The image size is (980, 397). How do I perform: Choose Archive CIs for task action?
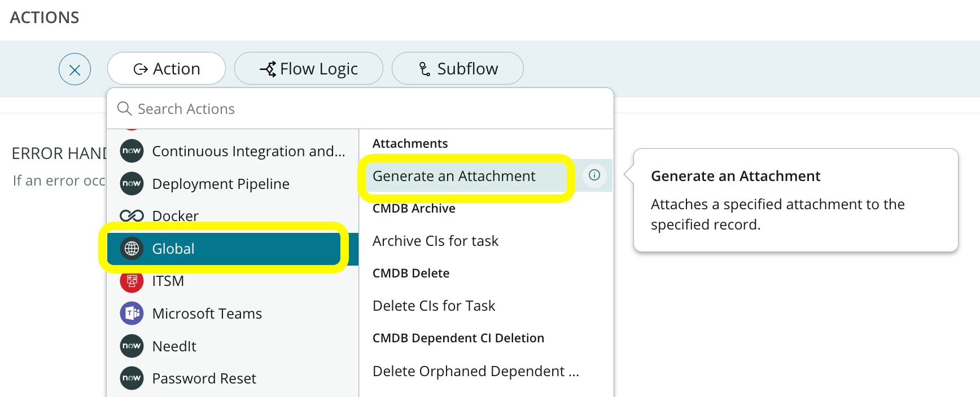click(x=435, y=241)
